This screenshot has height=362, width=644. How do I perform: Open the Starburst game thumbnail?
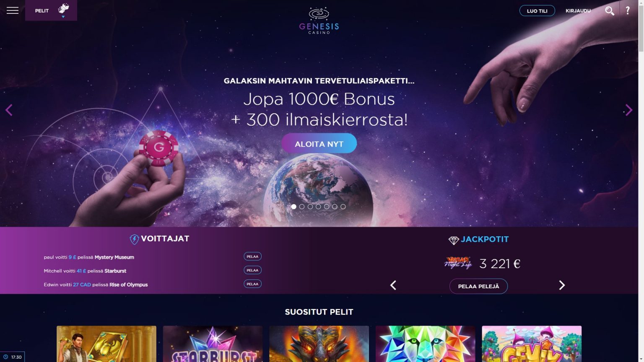tap(213, 344)
